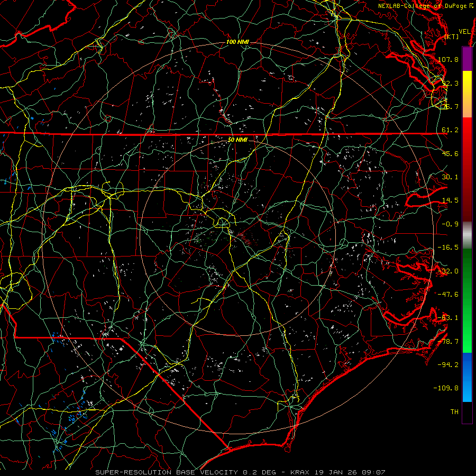The image size is (476, 476).
Task: Click the -0.9 legend value
Action: pos(450,224)
